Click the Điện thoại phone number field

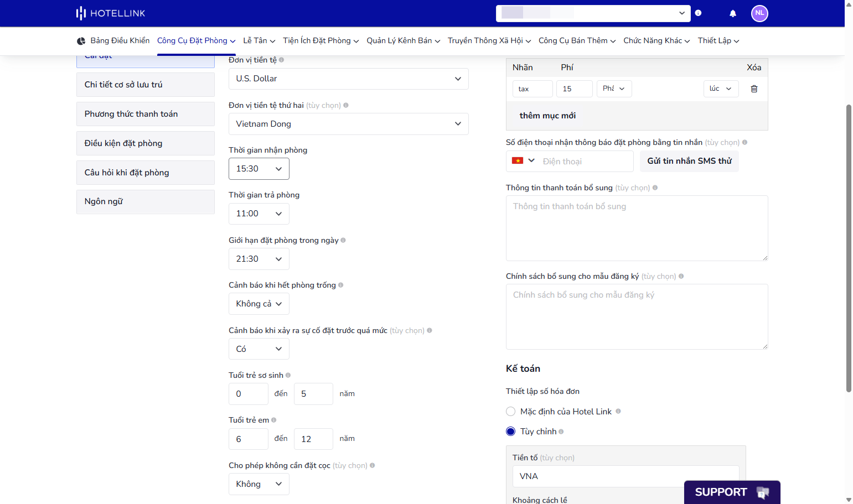coord(586,162)
